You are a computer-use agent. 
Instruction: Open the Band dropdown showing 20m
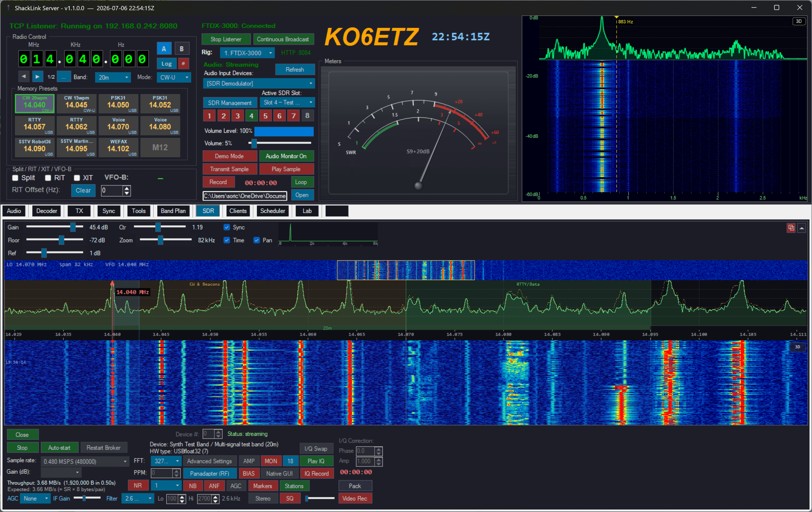[113, 77]
